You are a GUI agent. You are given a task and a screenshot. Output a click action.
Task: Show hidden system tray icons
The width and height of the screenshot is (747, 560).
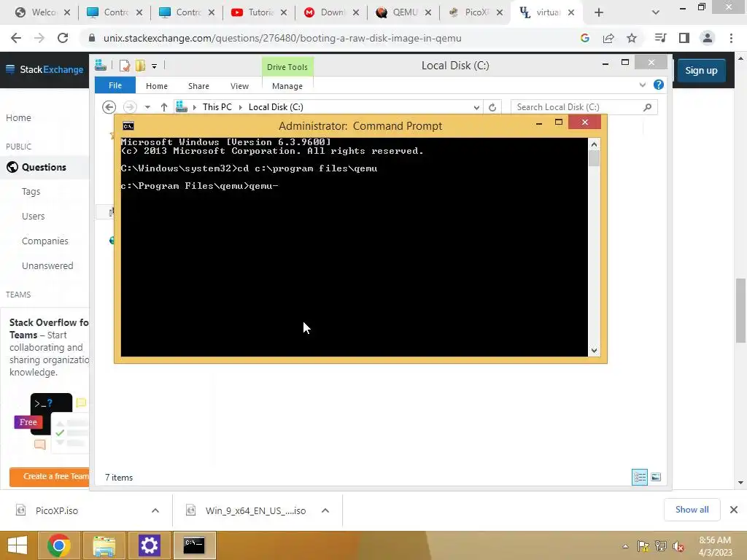pos(625,546)
